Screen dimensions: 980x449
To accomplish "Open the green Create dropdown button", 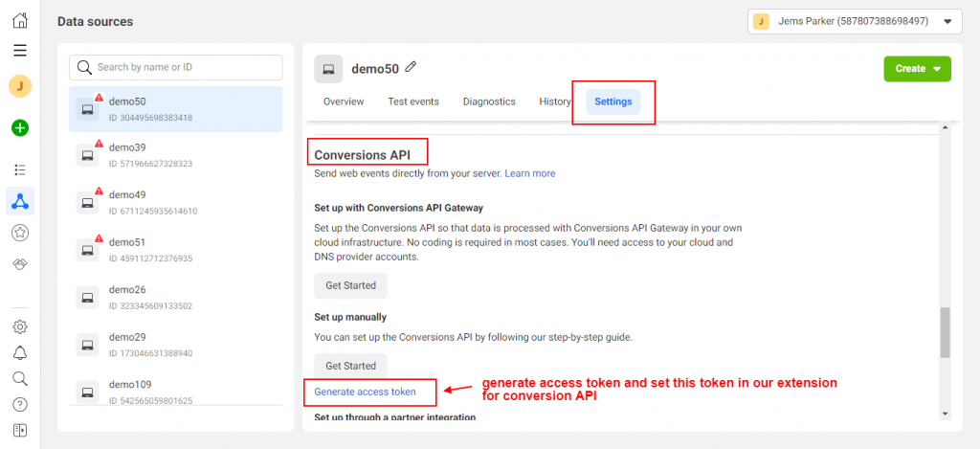I will (x=917, y=69).
